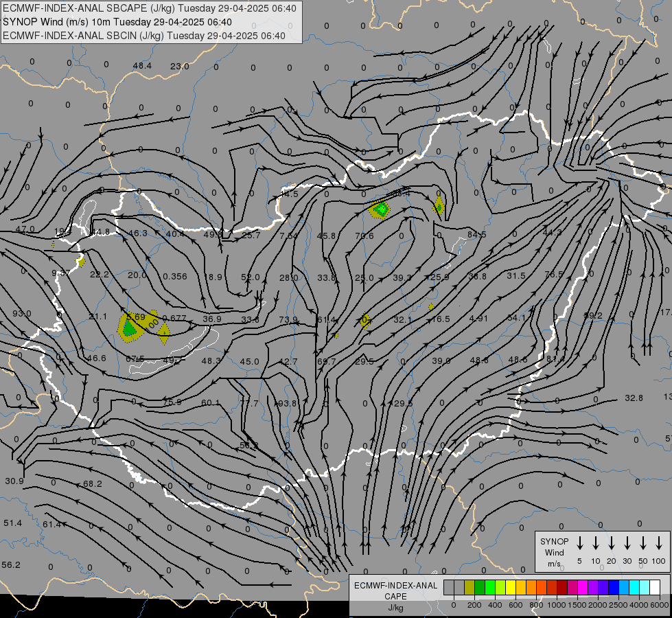
Task: Pick the bright green CAPE legend swatch
Action: [x=490, y=587]
